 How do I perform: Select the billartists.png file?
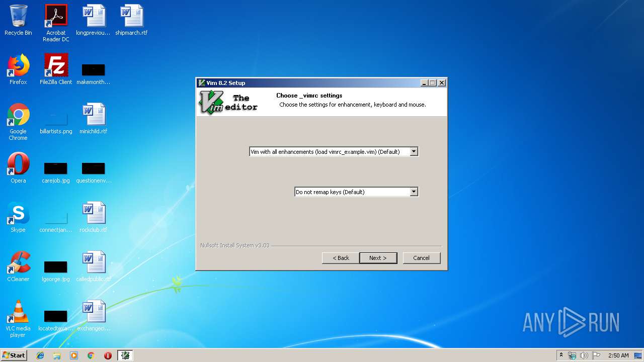click(x=56, y=123)
